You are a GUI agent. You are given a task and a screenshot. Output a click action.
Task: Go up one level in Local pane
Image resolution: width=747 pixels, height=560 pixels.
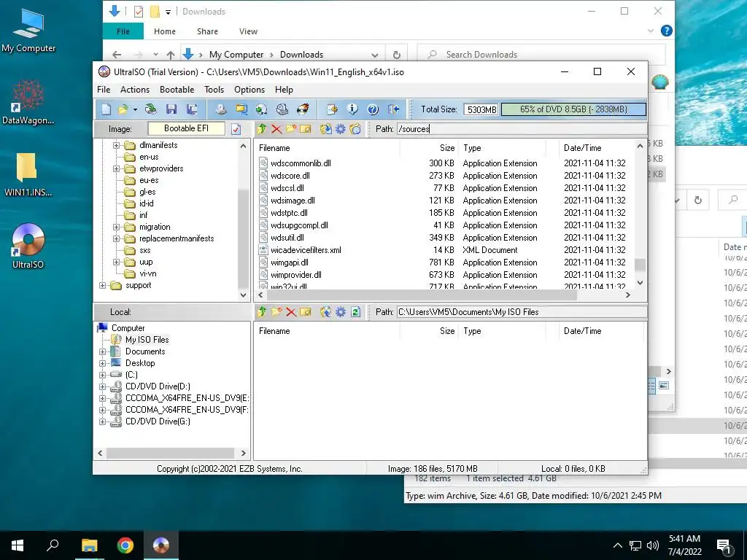pos(262,312)
